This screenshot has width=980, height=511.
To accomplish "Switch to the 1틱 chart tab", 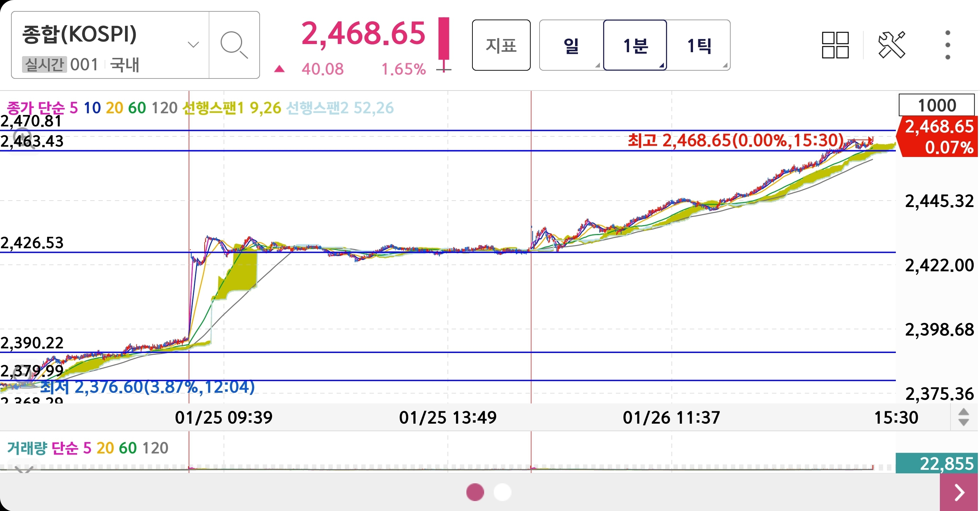I will click(699, 45).
